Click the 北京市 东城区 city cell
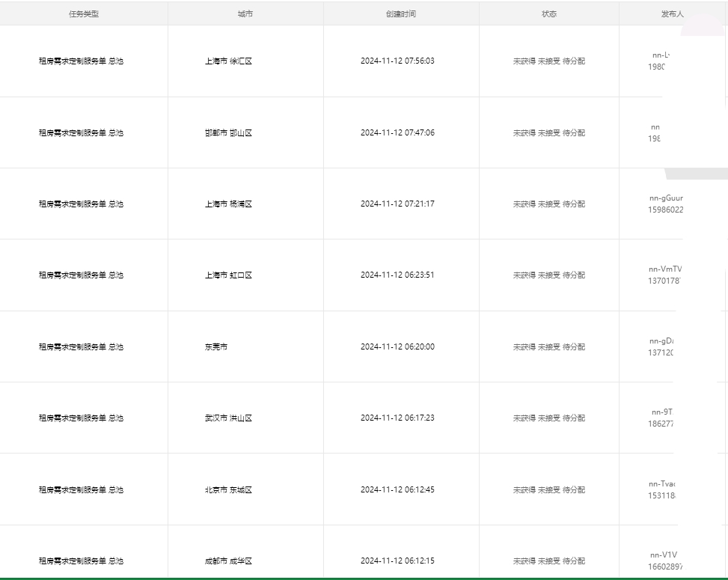The height and width of the screenshot is (580, 728). 228,490
